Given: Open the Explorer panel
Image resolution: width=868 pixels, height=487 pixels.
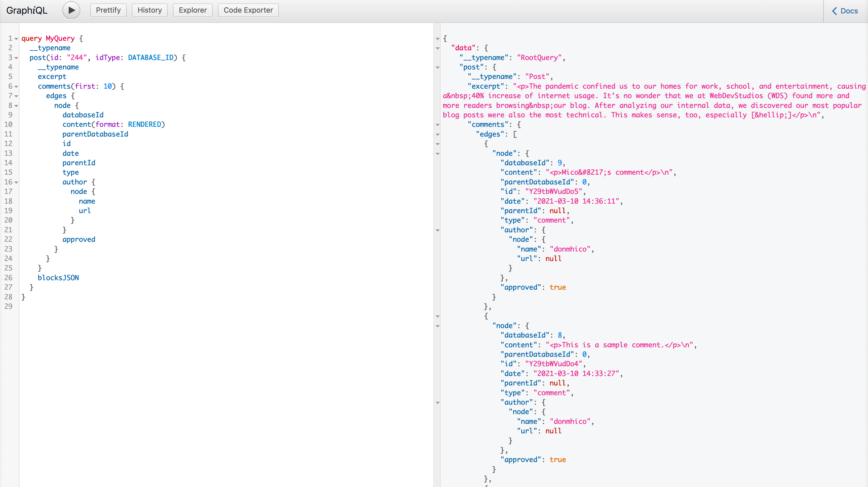Looking at the screenshot, I should pyautogui.click(x=192, y=10).
